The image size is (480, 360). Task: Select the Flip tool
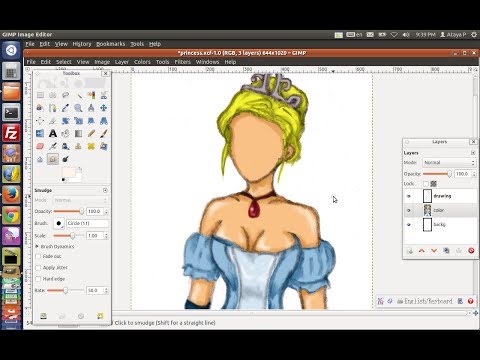[x=40, y=134]
